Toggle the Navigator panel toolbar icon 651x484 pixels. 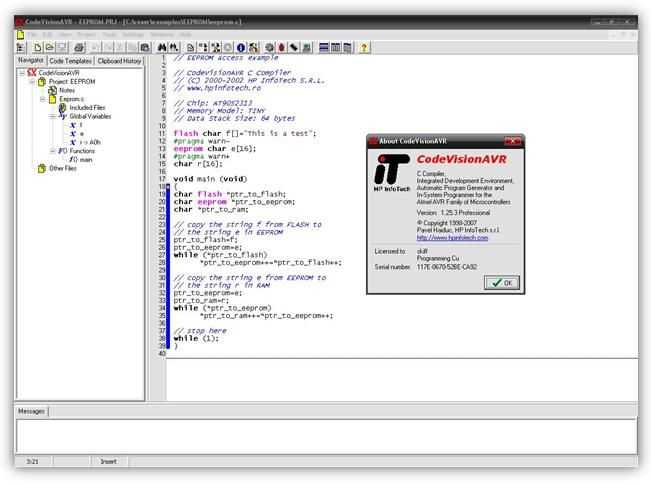20,48
